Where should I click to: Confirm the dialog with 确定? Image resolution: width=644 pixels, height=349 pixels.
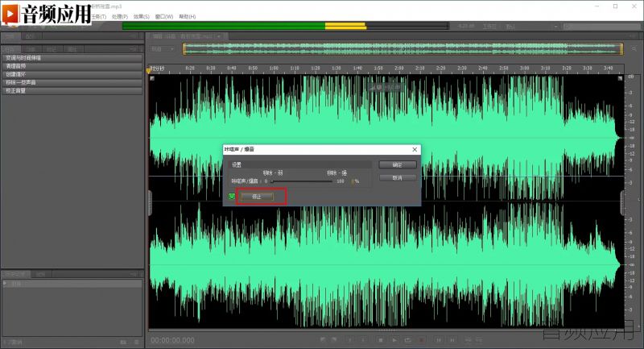coord(397,165)
